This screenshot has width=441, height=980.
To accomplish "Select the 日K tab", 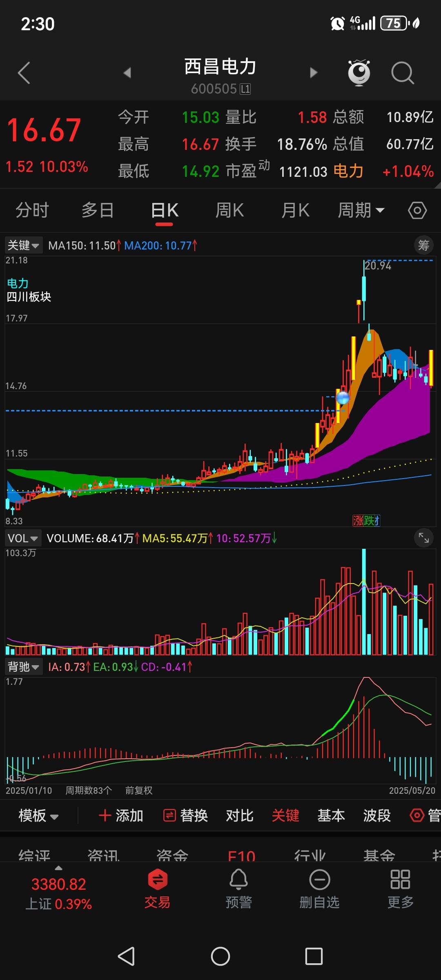I will [x=165, y=211].
